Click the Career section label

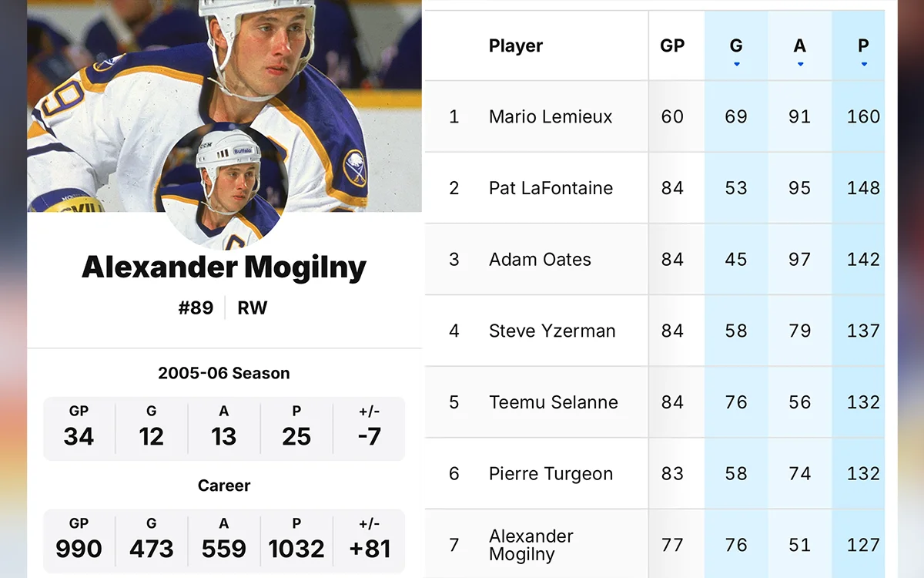point(224,486)
